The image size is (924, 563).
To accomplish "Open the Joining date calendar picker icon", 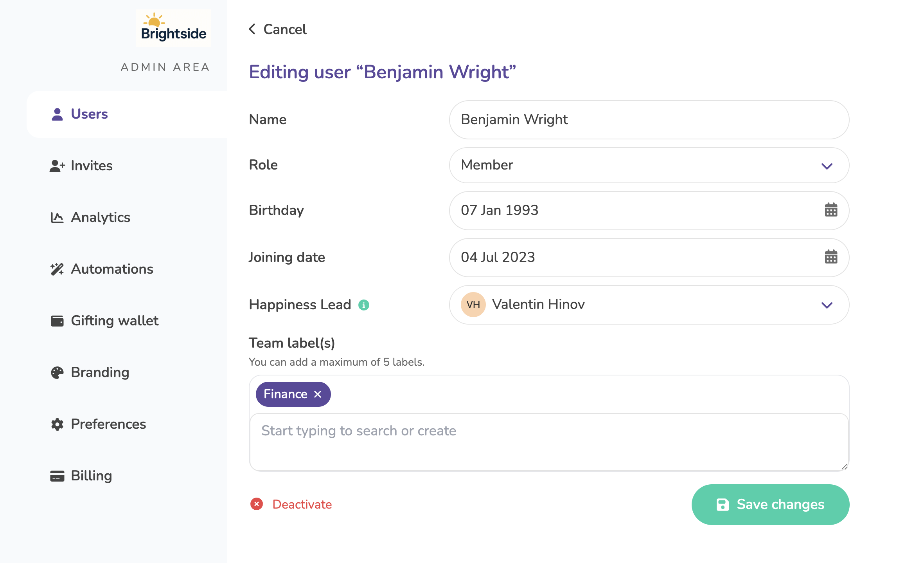I will click(831, 257).
